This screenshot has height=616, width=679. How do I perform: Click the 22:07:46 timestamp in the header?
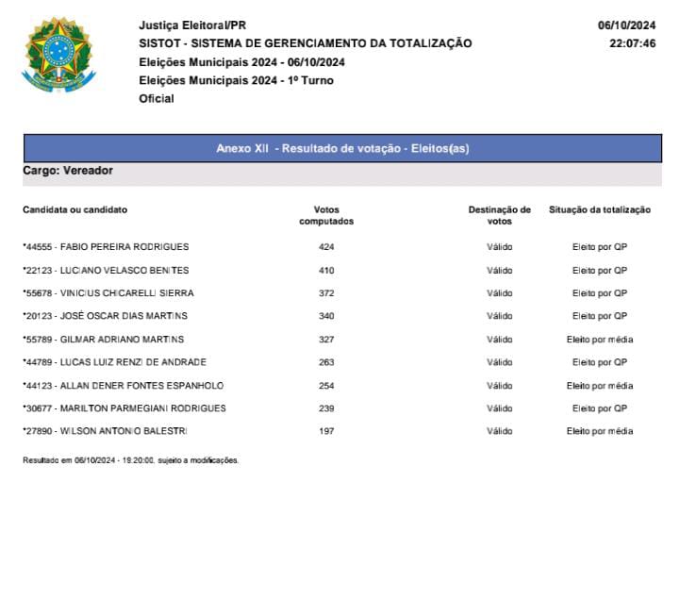tap(632, 43)
